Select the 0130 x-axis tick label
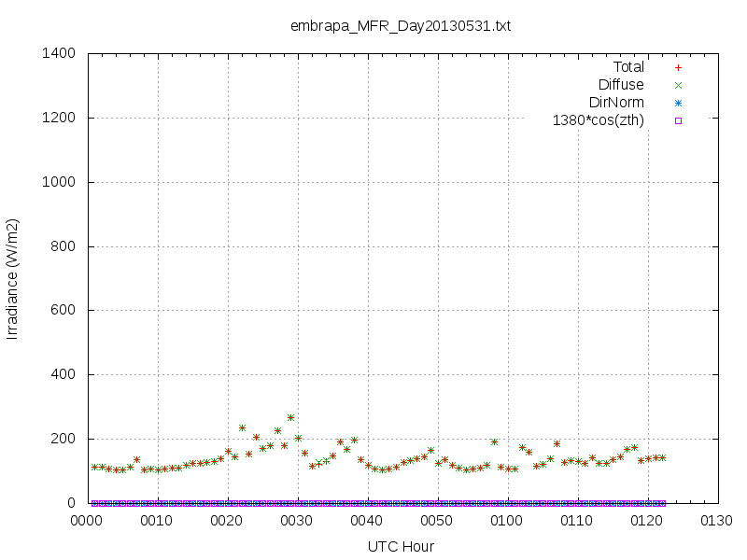The width and height of the screenshot is (747, 560). (x=716, y=521)
